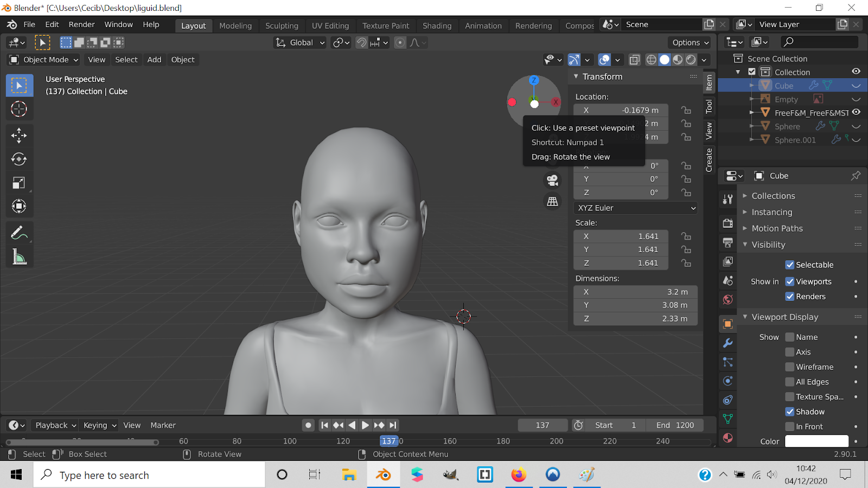
Task: Open the Object Mode dropdown
Action: [44, 60]
